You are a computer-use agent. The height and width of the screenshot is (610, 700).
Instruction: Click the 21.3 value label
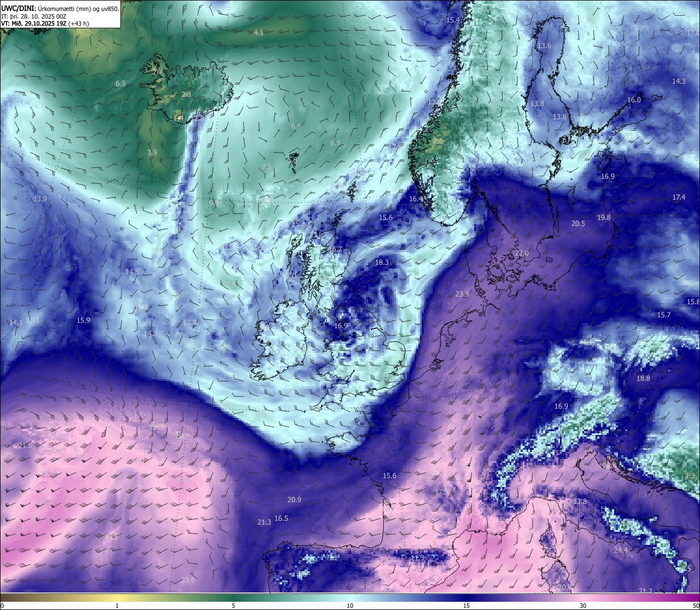[x=264, y=522]
